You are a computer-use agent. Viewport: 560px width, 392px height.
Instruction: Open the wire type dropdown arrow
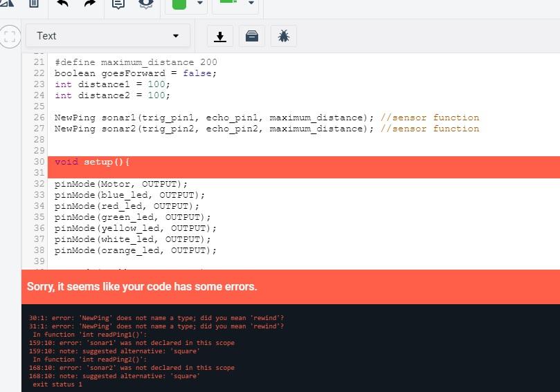click(x=251, y=3)
